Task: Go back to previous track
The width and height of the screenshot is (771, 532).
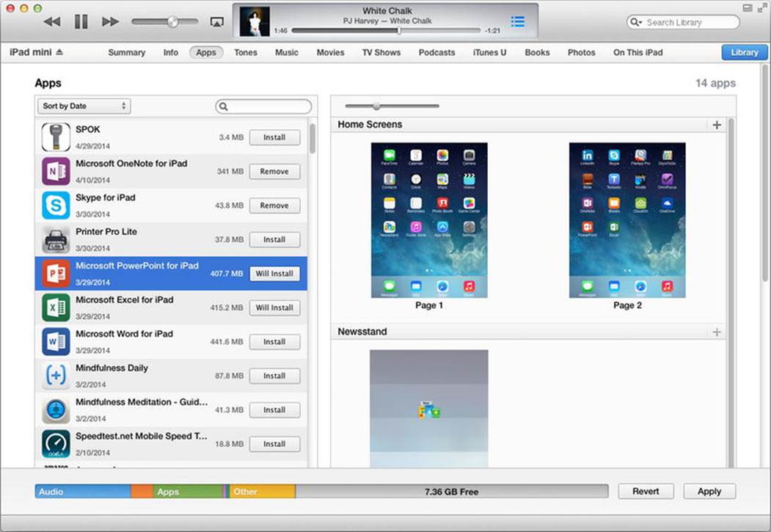Action: pos(52,21)
